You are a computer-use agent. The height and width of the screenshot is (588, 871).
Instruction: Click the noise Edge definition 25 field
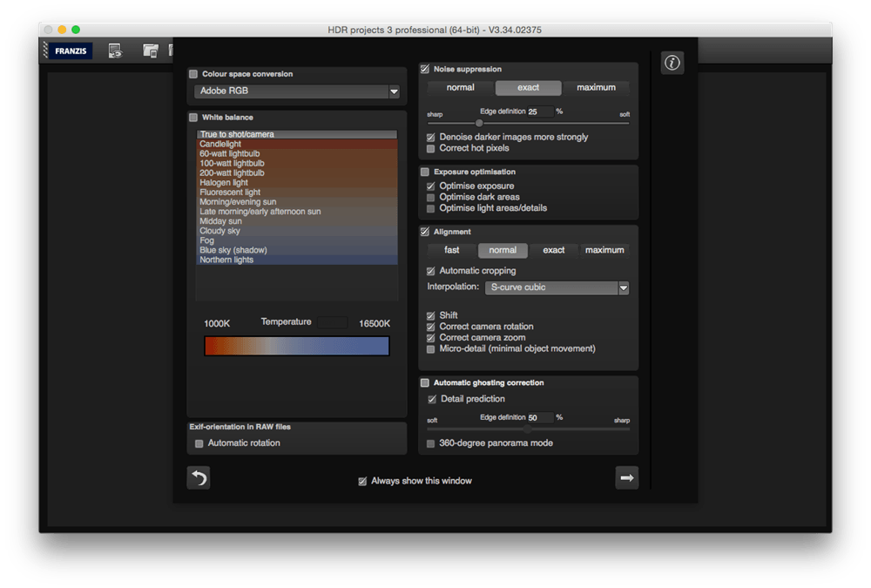click(540, 112)
